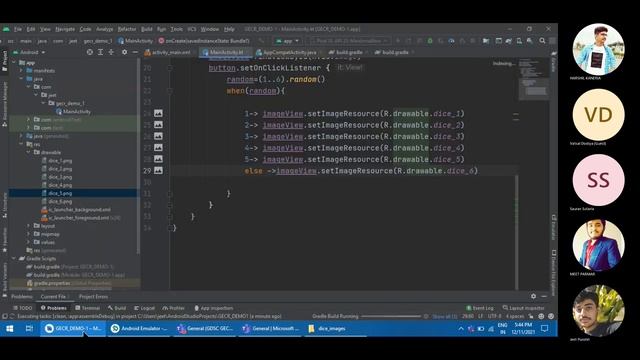The width and height of the screenshot is (640, 360).
Task: Click Expand All icon in project panel
Action: (100, 52)
